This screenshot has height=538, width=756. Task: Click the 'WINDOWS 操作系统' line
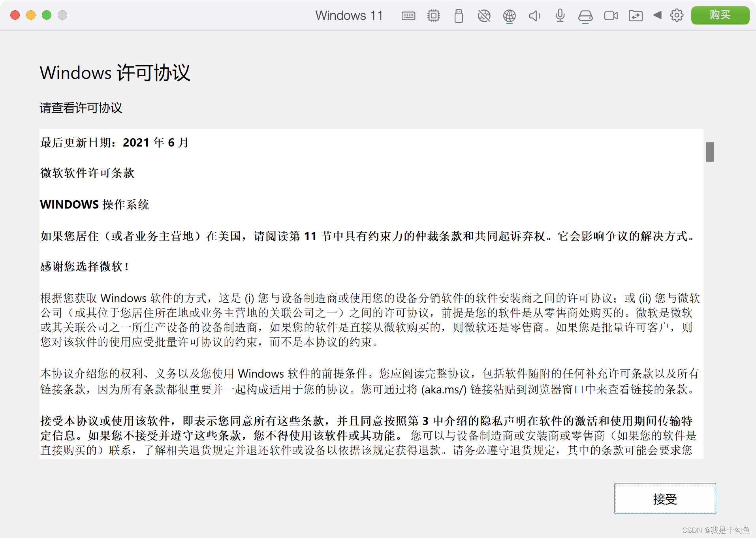pos(94,205)
